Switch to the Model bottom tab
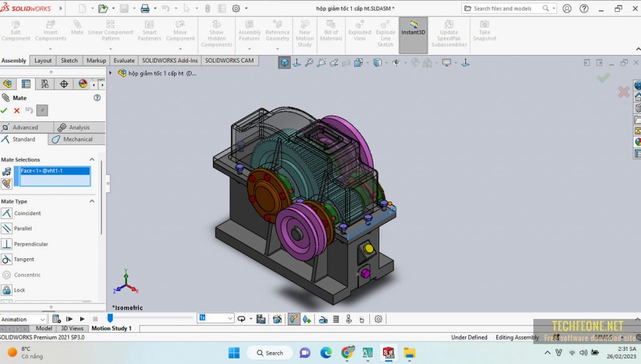 click(44, 328)
